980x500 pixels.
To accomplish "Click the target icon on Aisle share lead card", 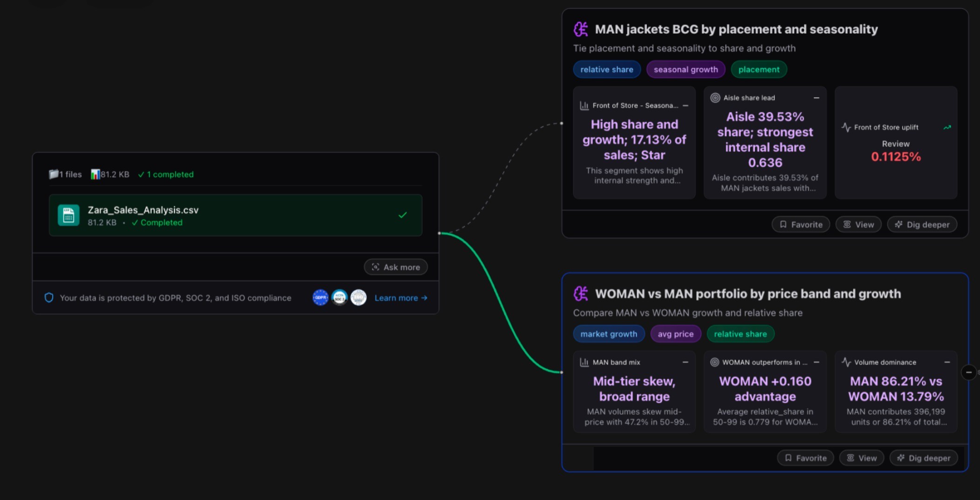I will click(715, 98).
